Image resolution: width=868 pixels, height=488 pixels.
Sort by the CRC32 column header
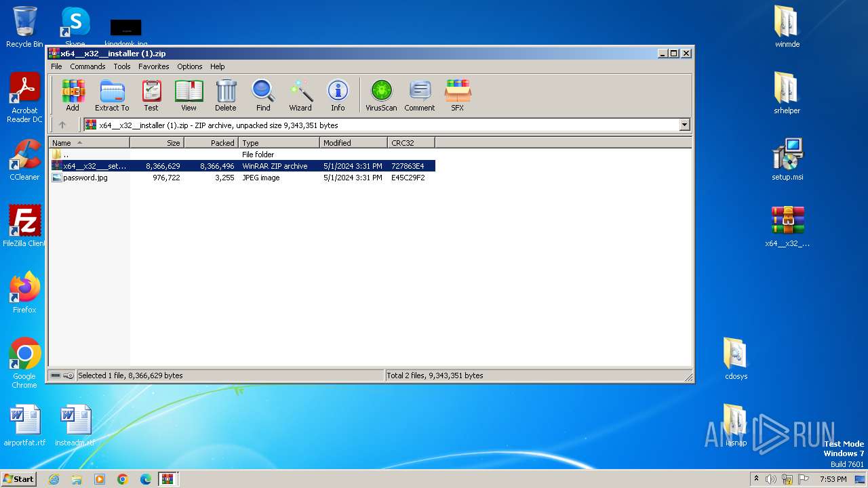tap(411, 142)
